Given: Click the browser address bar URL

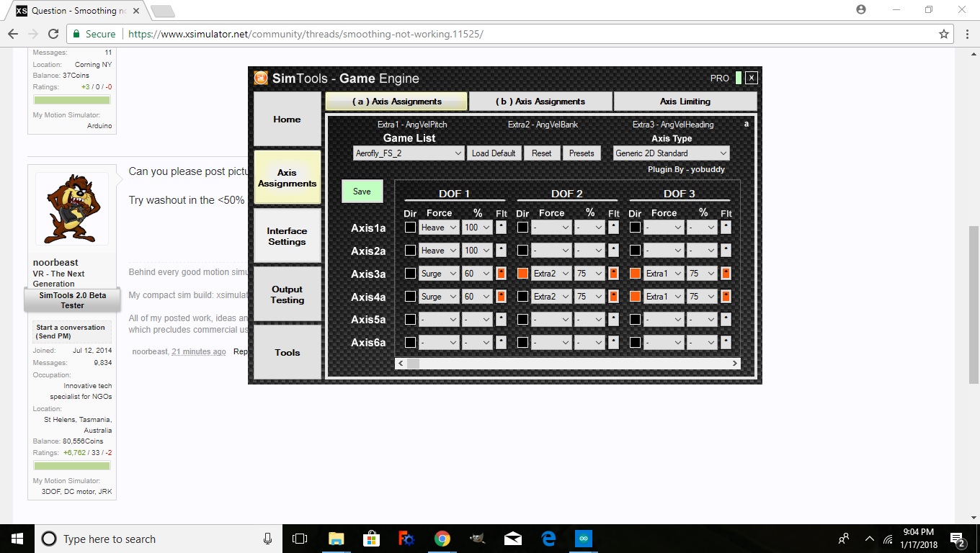Looking at the screenshot, I should click(305, 34).
